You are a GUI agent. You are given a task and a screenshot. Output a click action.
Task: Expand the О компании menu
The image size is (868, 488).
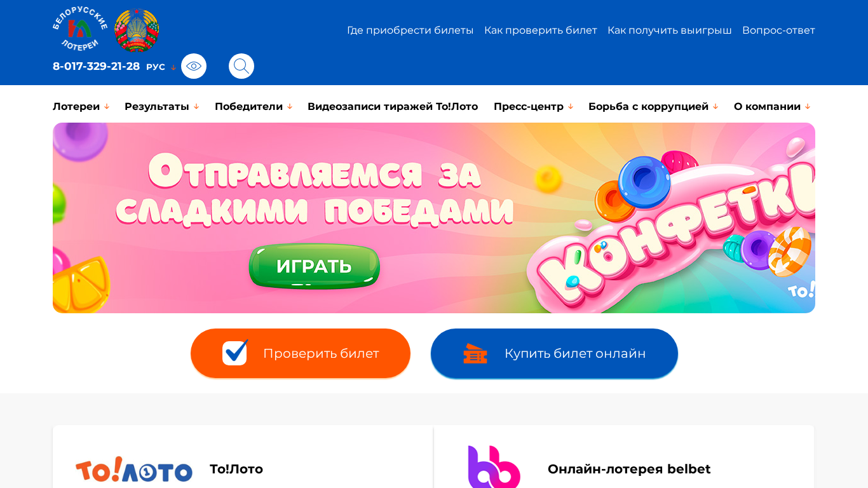(x=772, y=107)
